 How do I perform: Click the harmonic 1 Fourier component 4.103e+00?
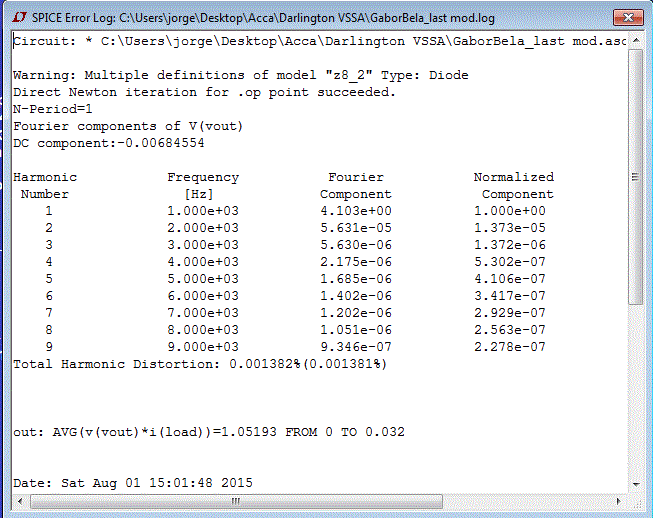(356, 211)
